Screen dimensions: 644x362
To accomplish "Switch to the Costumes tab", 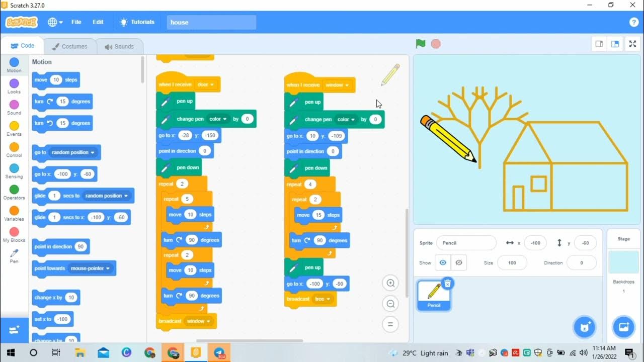I will [x=69, y=46].
